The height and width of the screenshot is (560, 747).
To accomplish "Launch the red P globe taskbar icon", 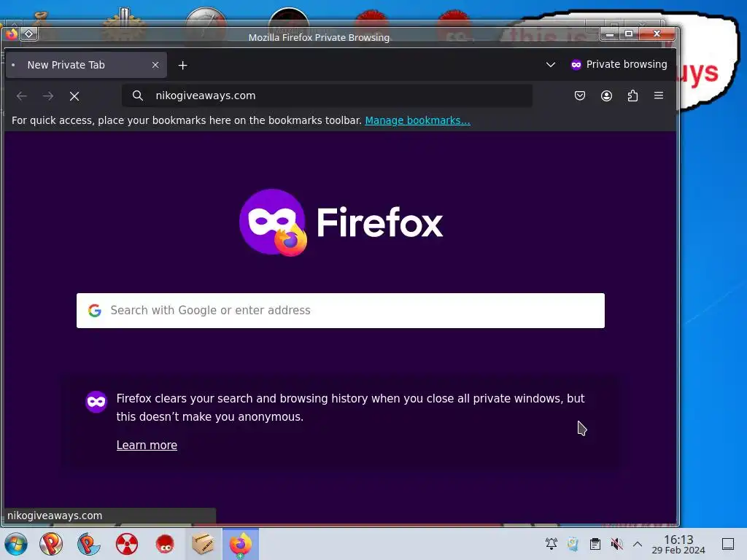I will click(x=51, y=544).
